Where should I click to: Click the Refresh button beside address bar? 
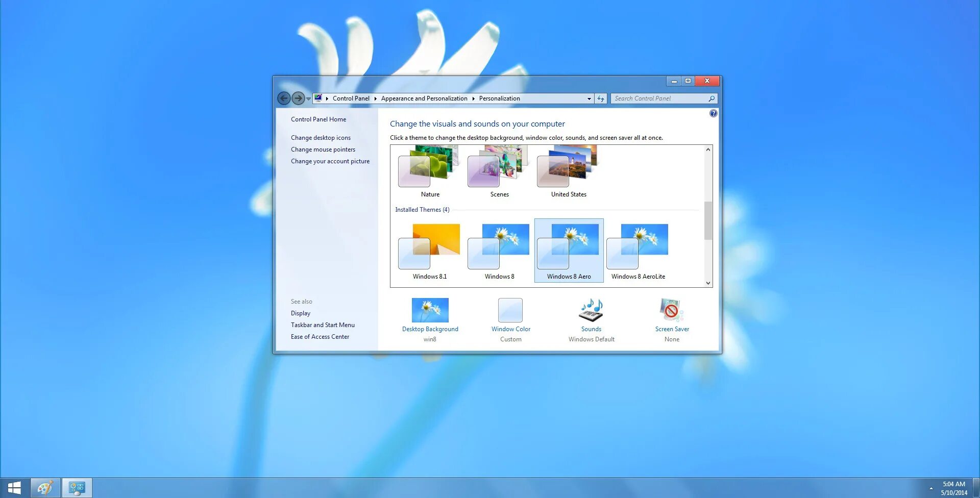tap(601, 98)
